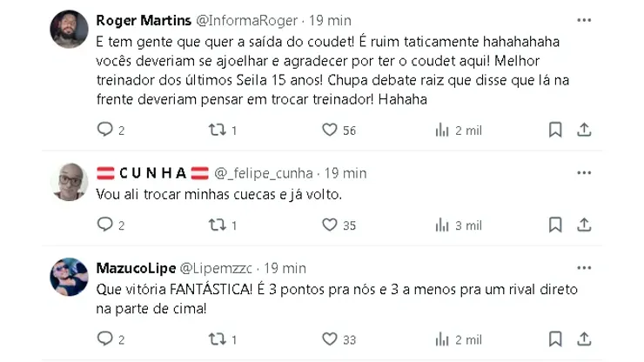The image size is (644, 362).
Task: Like Roger Martins' tweet about Coudet
Action: [x=330, y=130]
